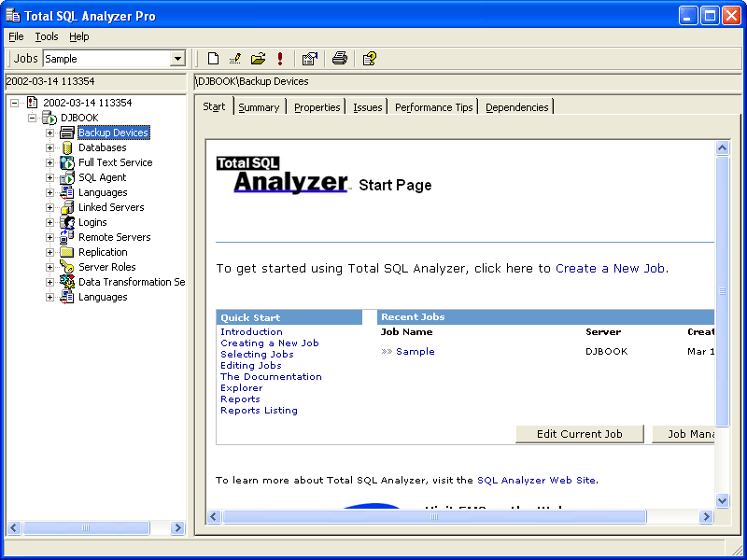Click the start page scroll down arrow

coord(722,500)
